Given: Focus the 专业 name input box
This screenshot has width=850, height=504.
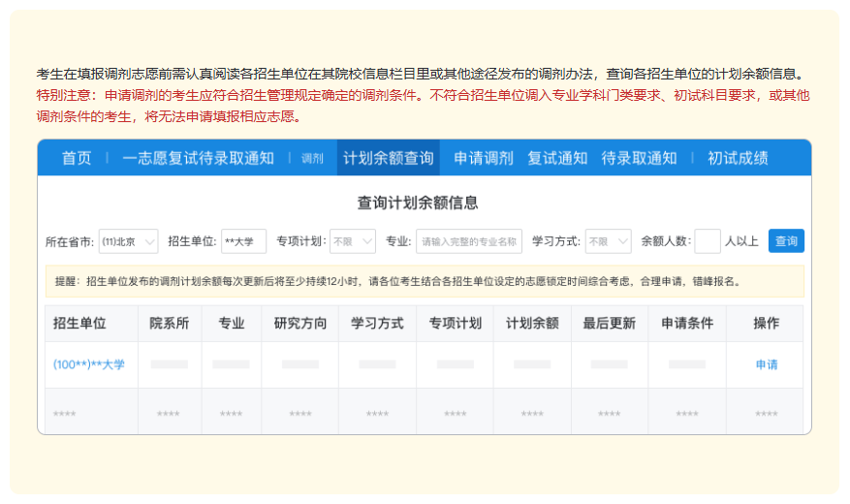Looking at the screenshot, I should point(469,241).
